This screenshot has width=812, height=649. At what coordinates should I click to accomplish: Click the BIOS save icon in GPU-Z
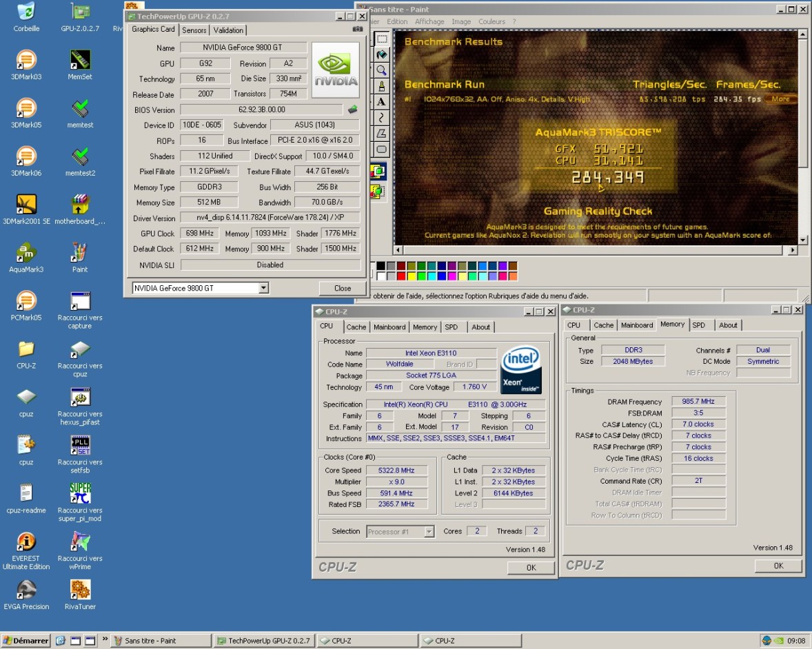click(x=353, y=110)
